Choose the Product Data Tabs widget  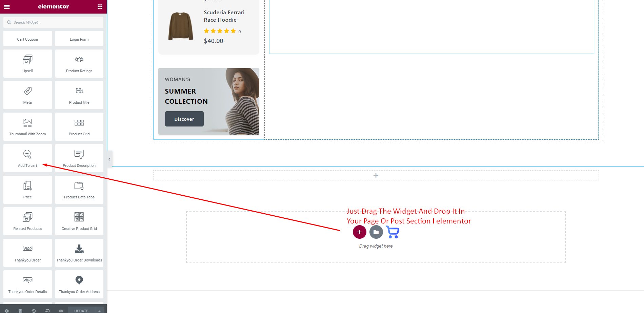(79, 190)
